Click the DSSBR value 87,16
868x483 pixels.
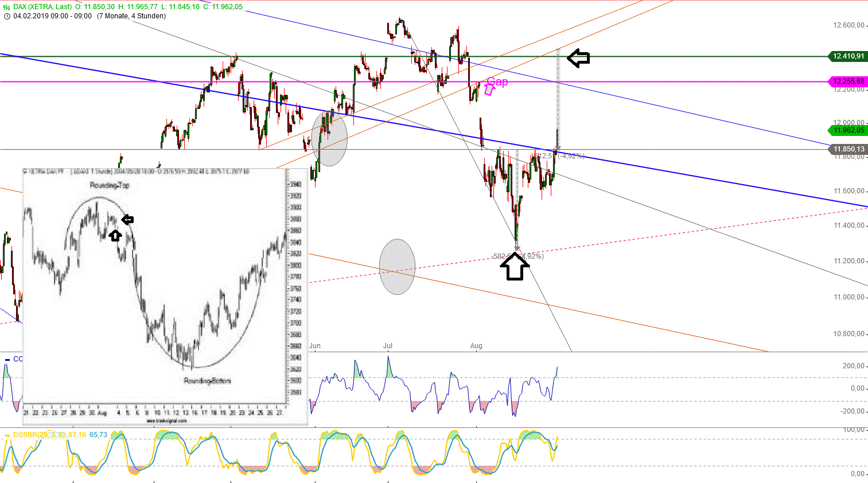[x=77, y=435]
